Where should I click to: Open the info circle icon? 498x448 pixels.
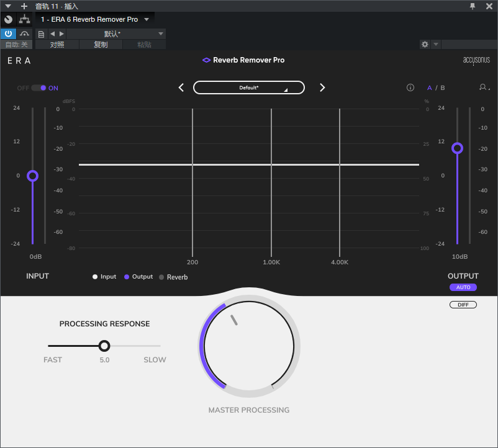tap(410, 87)
